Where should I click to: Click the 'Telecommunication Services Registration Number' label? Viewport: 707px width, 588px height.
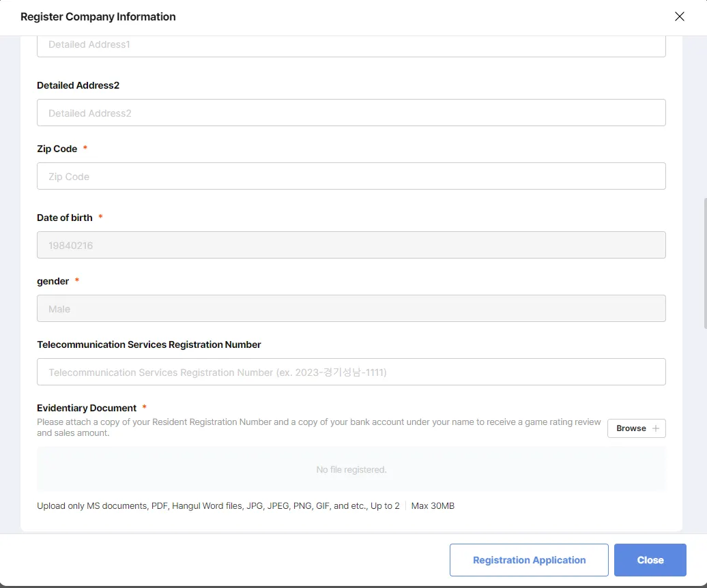[x=149, y=344]
